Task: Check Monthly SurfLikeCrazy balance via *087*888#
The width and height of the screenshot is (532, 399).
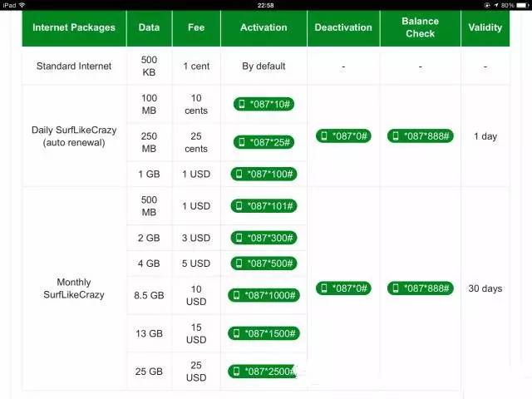Action: coord(420,288)
